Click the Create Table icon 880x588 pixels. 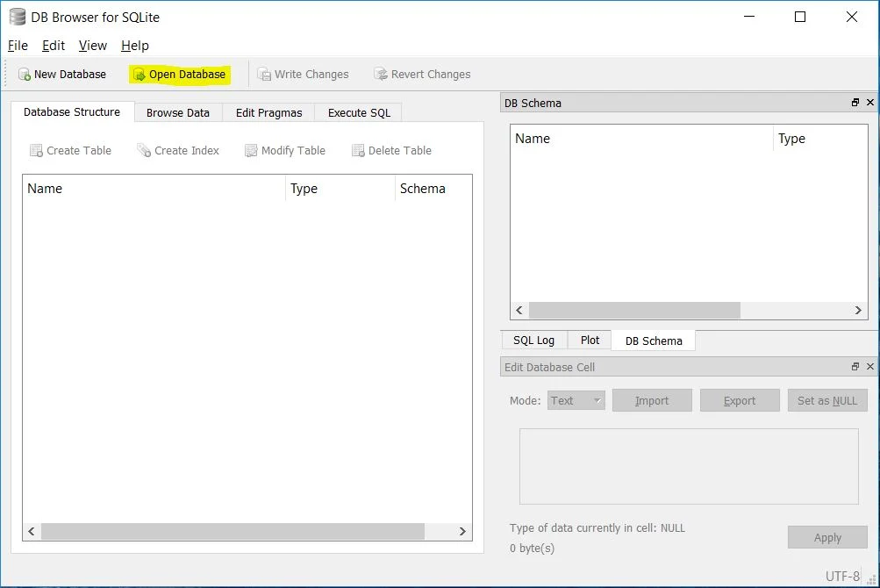point(37,150)
